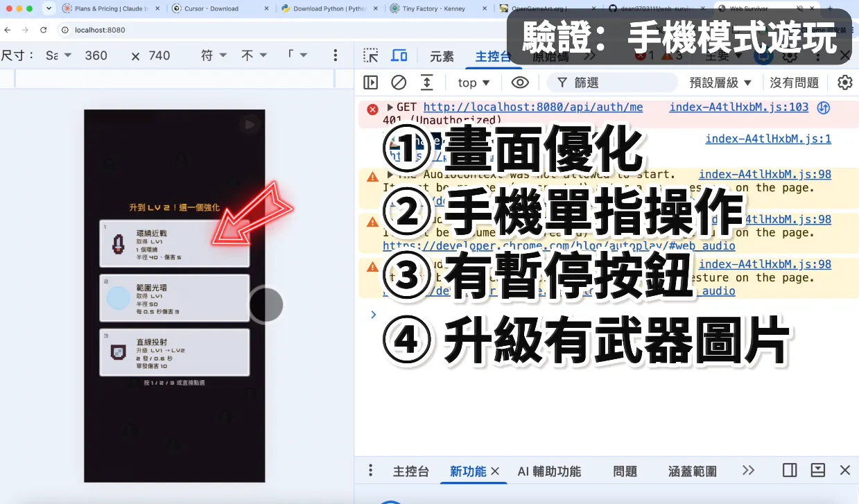This screenshot has width=859, height=504.
Task: Close the bottom drawer
Action: [x=845, y=470]
